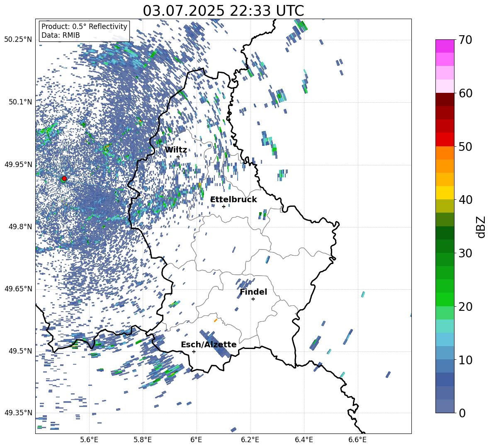The image size is (491, 448).
Task: Click the dark maroon swatch below 60
Action: 445,99
